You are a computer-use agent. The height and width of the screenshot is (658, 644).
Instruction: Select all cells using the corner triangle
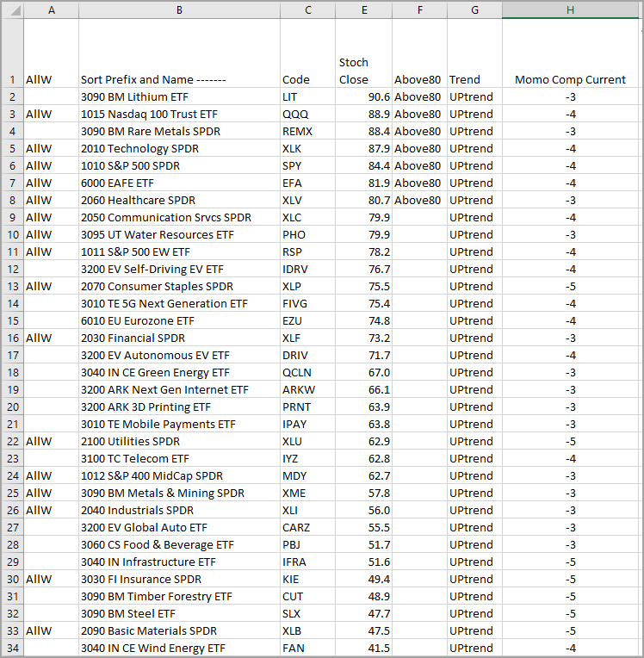(x=13, y=10)
